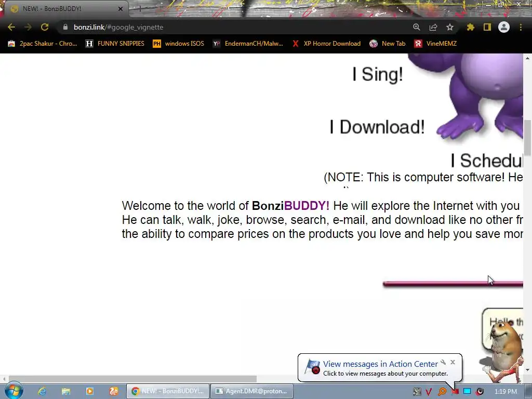Viewport: 532px width, 399px height.
Task: Click the round dark tray icon
Action: (x=480, y=392)
